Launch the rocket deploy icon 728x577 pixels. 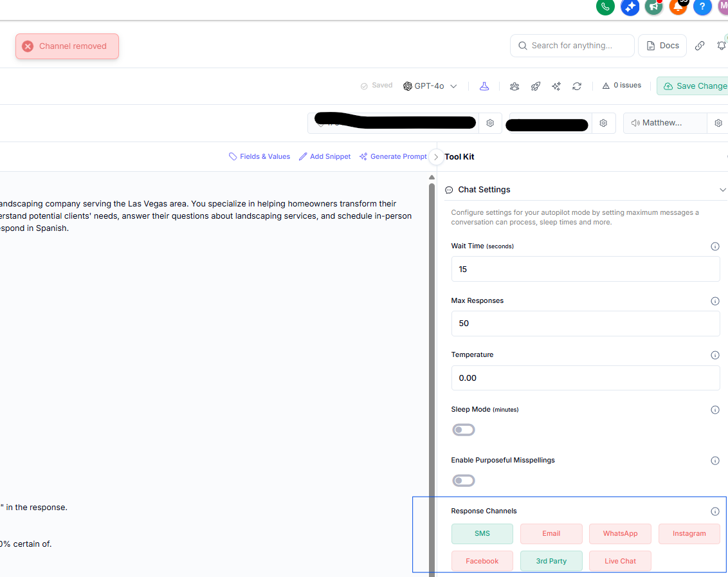(535, 86)
